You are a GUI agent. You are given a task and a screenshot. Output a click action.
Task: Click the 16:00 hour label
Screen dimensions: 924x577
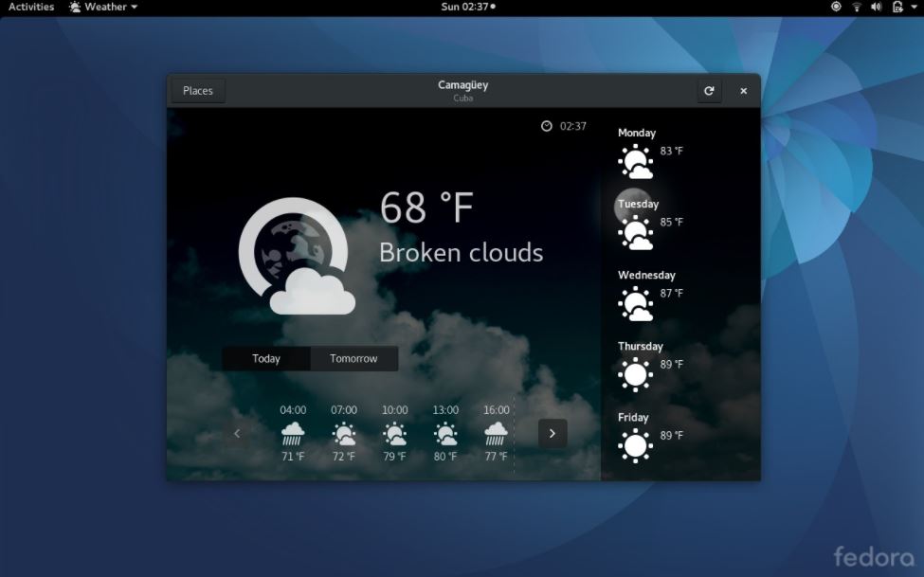(497, 409)
